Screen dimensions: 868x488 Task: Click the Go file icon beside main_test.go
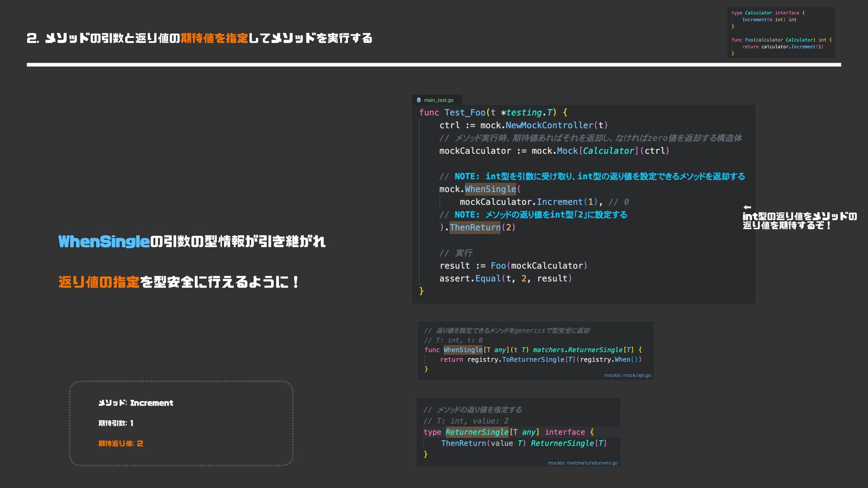click(x=419, y=100)
